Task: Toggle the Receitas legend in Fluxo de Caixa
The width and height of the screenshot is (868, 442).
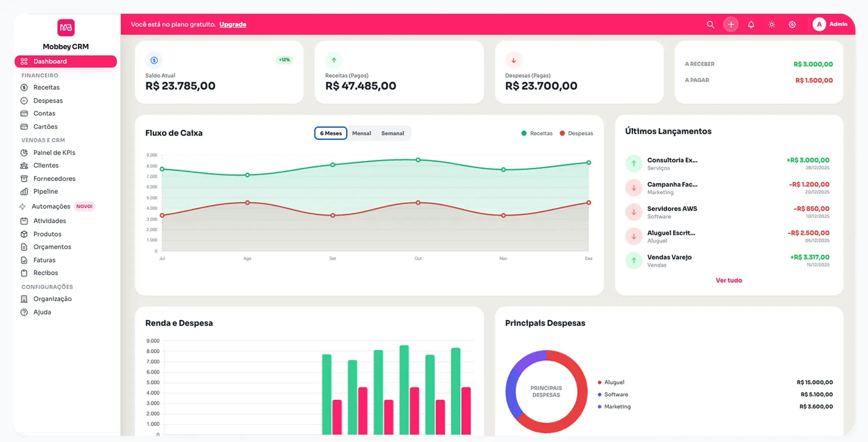Action: (x=537, y=133)
